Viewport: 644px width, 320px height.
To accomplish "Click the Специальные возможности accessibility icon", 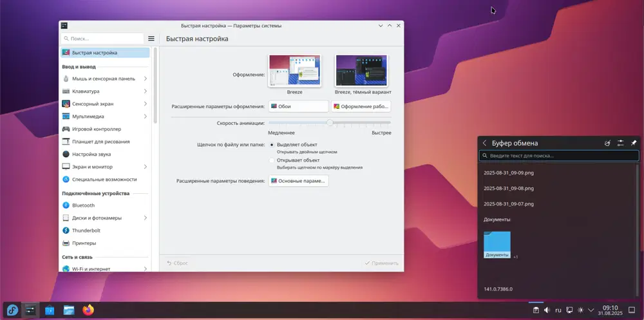I will [66, 180].
